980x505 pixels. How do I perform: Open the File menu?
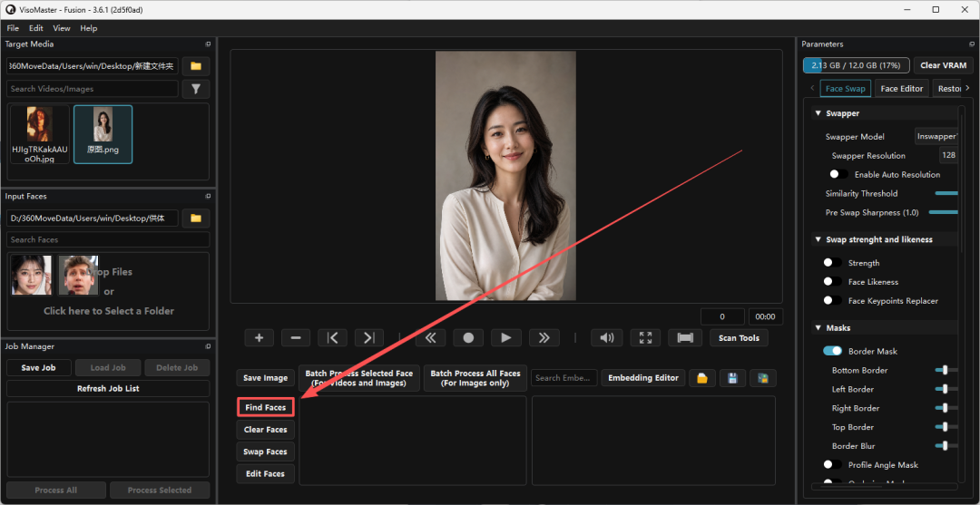pos(13,28)
